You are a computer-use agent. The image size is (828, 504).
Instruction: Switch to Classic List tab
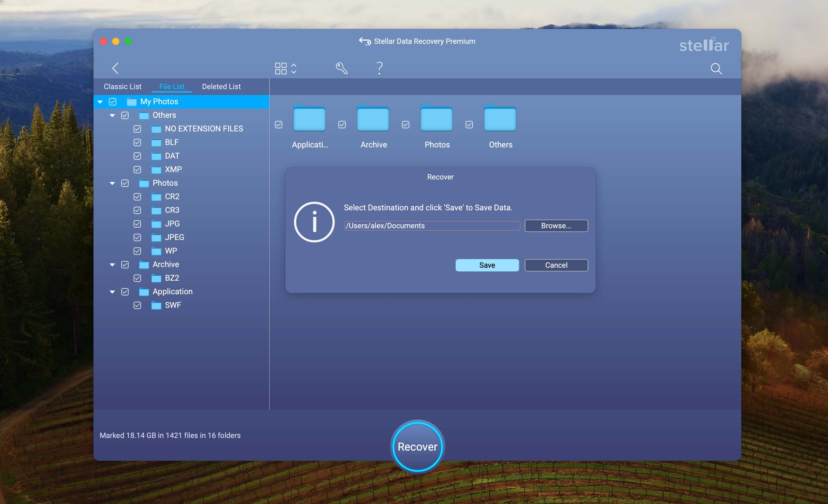pyautogui.click(x=122, y=87)
